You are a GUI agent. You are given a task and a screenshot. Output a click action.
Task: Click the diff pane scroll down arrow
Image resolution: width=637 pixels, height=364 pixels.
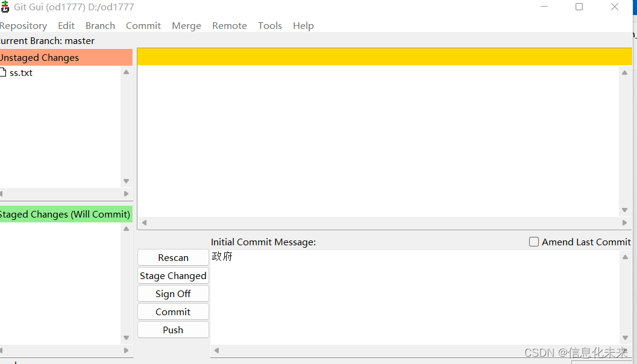click(625, 210)
